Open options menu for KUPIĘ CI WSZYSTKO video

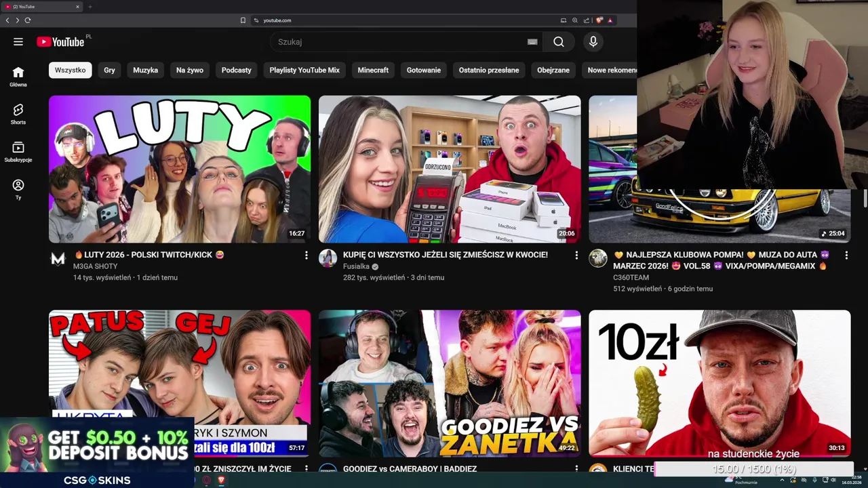tap(576, 256)
